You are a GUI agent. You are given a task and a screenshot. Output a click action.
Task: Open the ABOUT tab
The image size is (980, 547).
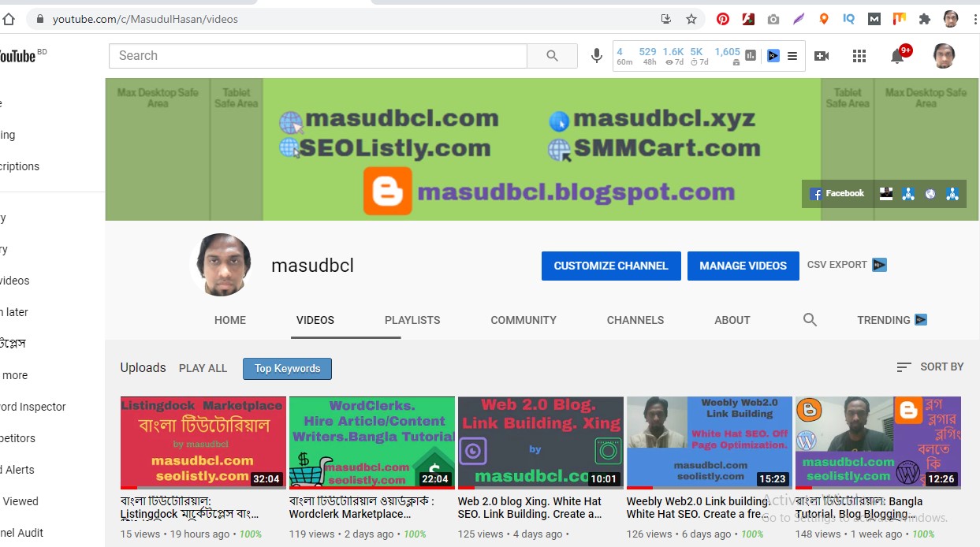click(x=732, y=320)
